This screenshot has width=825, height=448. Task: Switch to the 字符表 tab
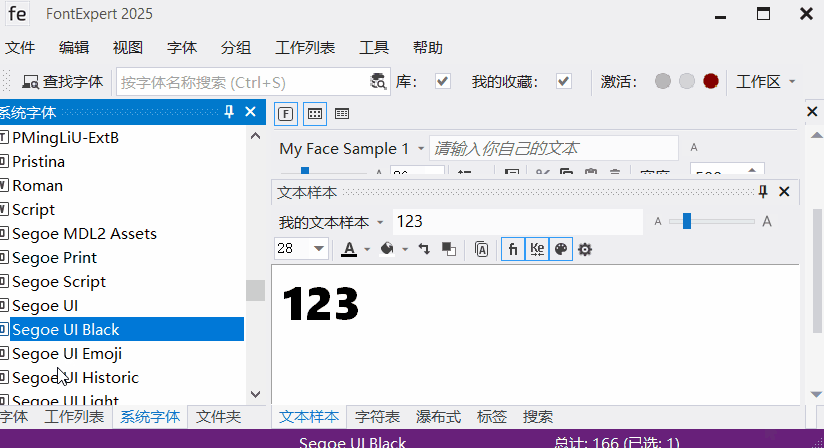pos(377,417)
